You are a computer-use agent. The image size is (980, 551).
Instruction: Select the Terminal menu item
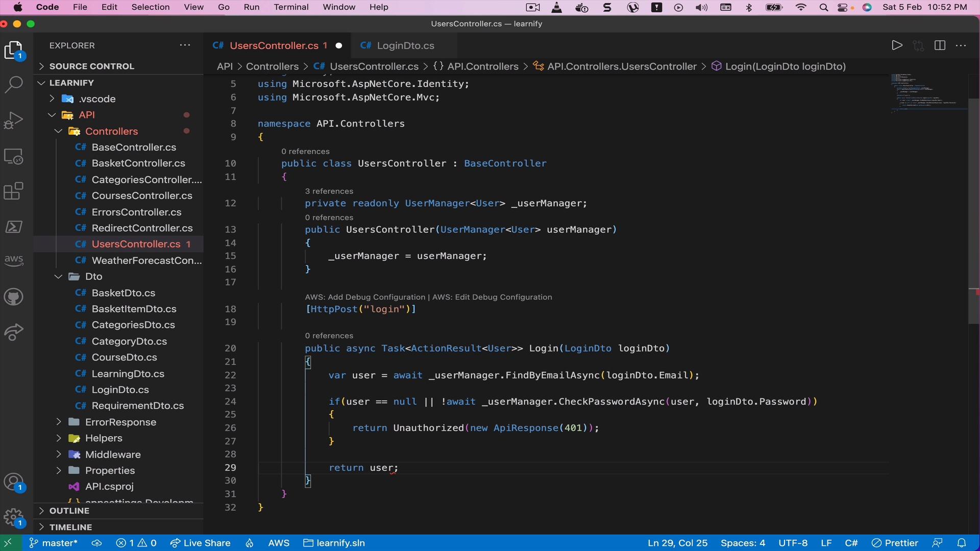point(291,7)
